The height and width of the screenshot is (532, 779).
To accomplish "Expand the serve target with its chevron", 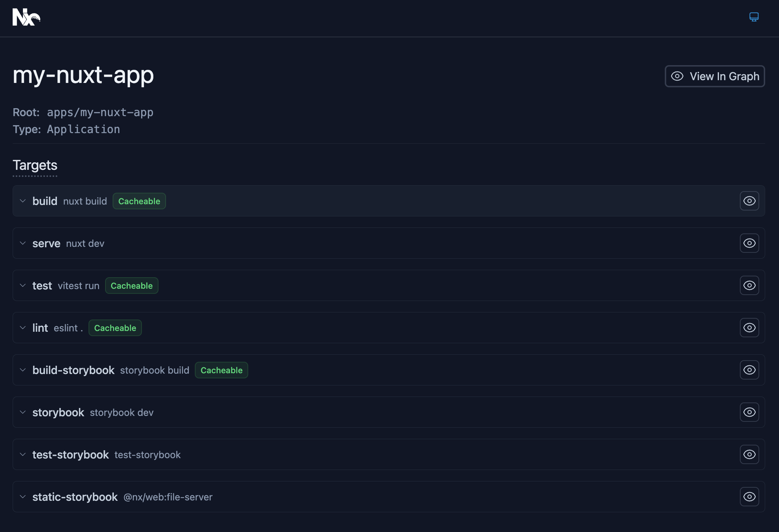I will tap(23, 243).
